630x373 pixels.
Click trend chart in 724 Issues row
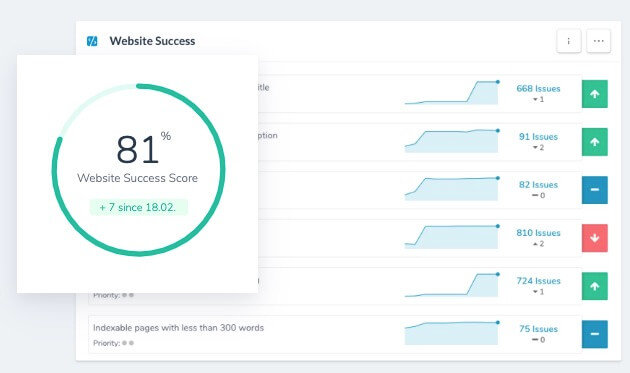click(x=452, y=285)
